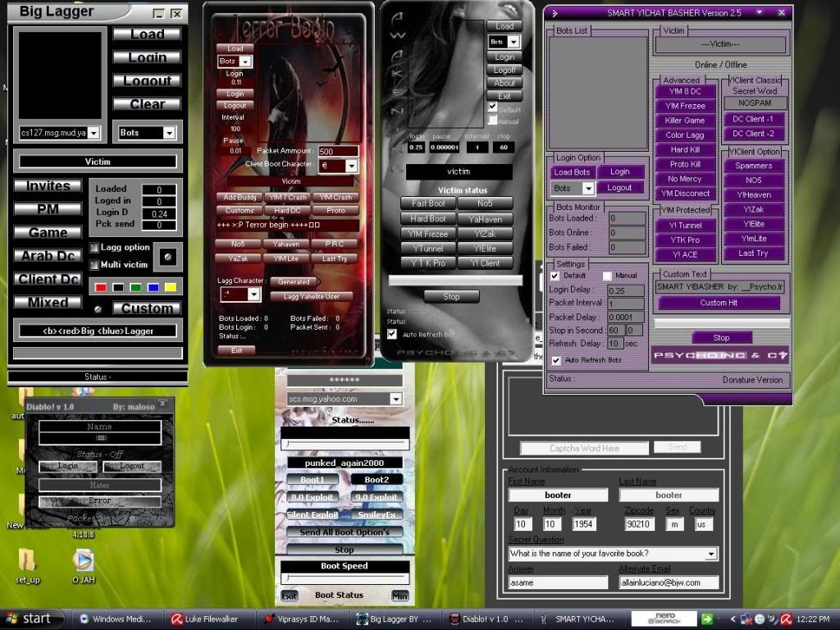Image resolution: width=840 pixels, height=630 pixels.
Task: Click Custom Text field in SMART BASHER
Action: click(720, 286)
